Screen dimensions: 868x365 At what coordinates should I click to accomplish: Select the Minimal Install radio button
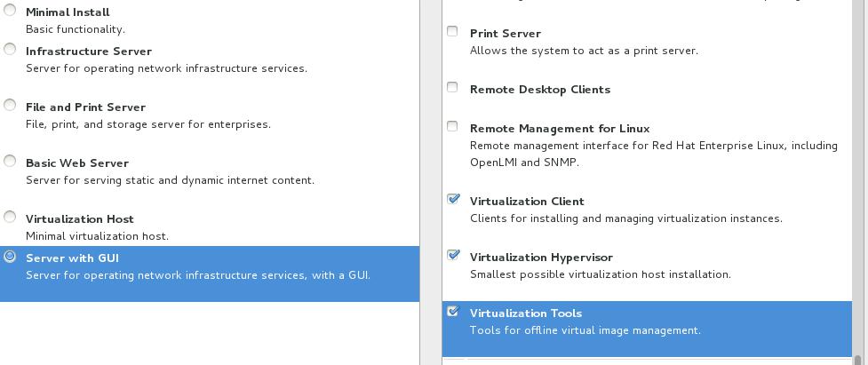tap(10, 11)
